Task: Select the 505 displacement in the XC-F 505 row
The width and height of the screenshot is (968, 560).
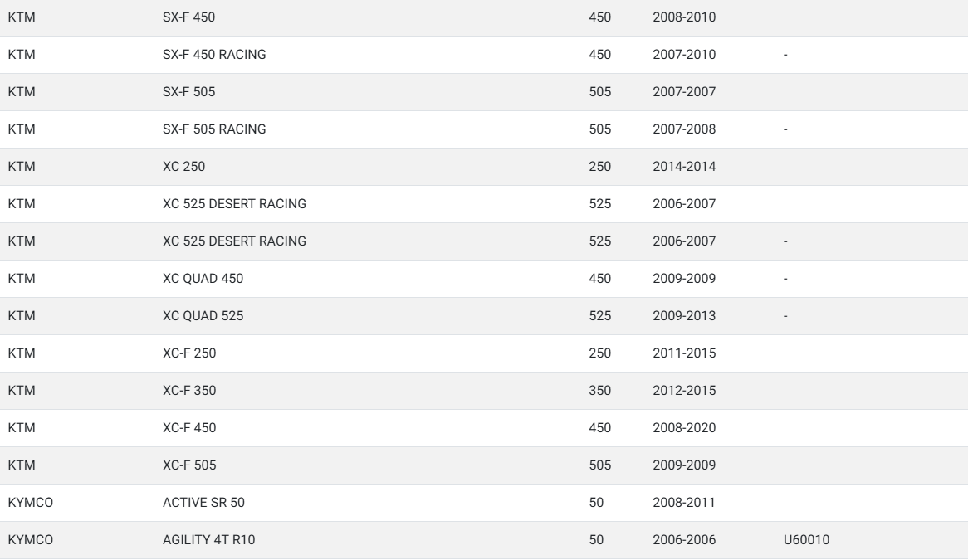Action: 600,465
